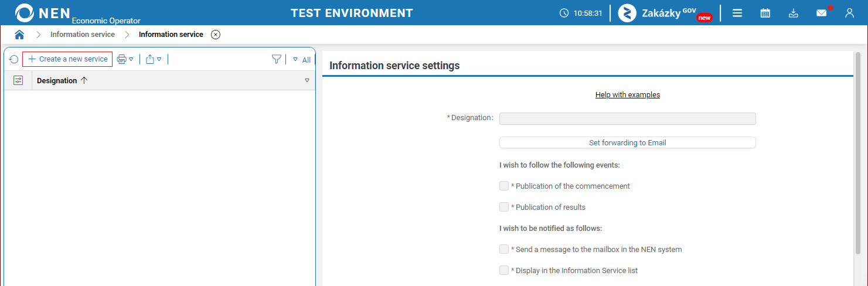This screenshot has width=868, height=286.
Task: Click the printer icon in toolbar
Action: tap(121, 59)
